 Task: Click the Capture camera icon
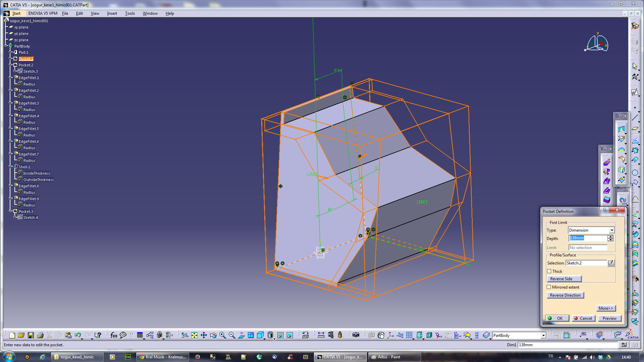pyautogui.click(x=356, y=335)
